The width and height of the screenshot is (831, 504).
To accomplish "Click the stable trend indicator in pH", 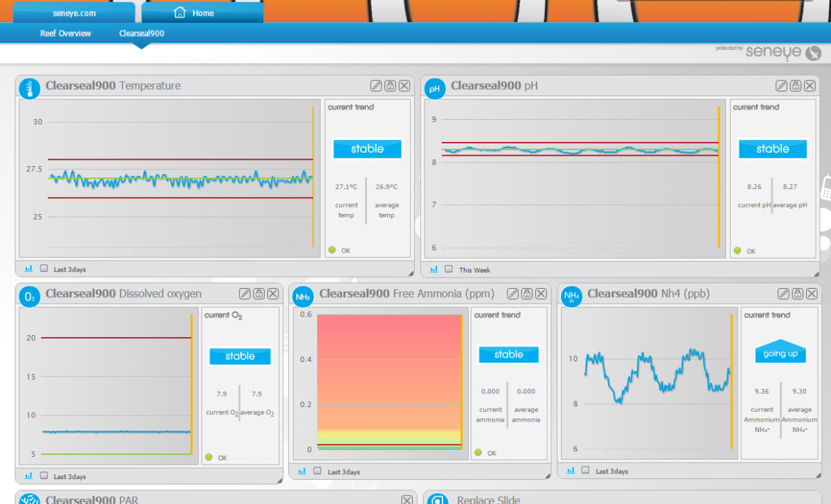I will tap(773, 149).
